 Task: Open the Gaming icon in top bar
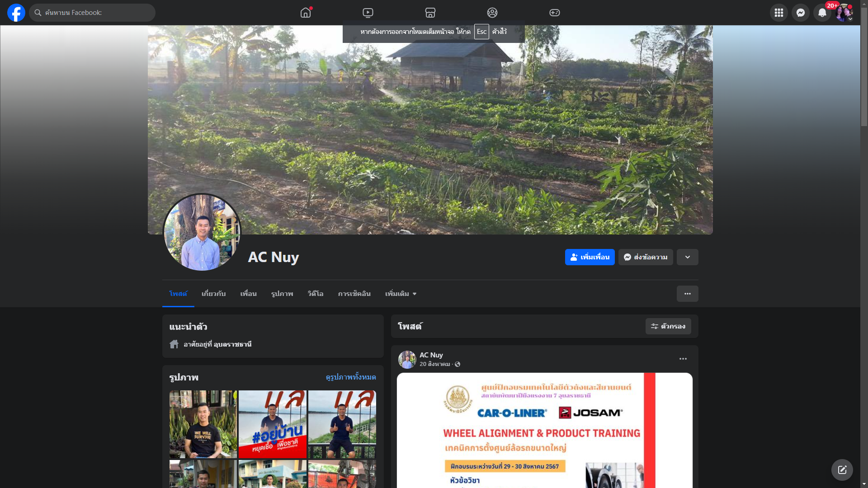point(555,13)
